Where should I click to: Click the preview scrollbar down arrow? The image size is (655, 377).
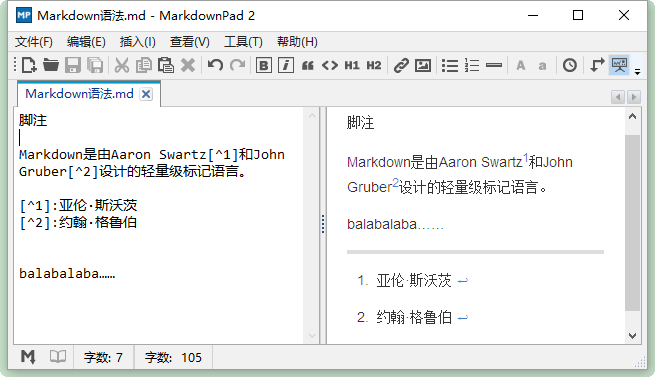click(x=632, y=336)
